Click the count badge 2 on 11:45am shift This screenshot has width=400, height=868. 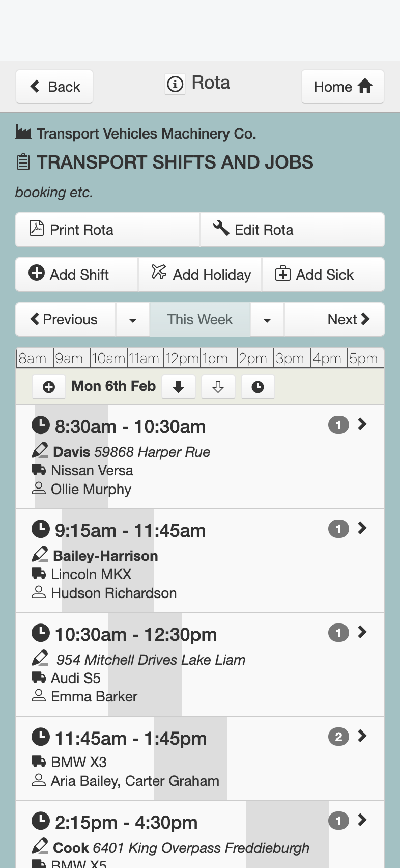click(338, 737)
